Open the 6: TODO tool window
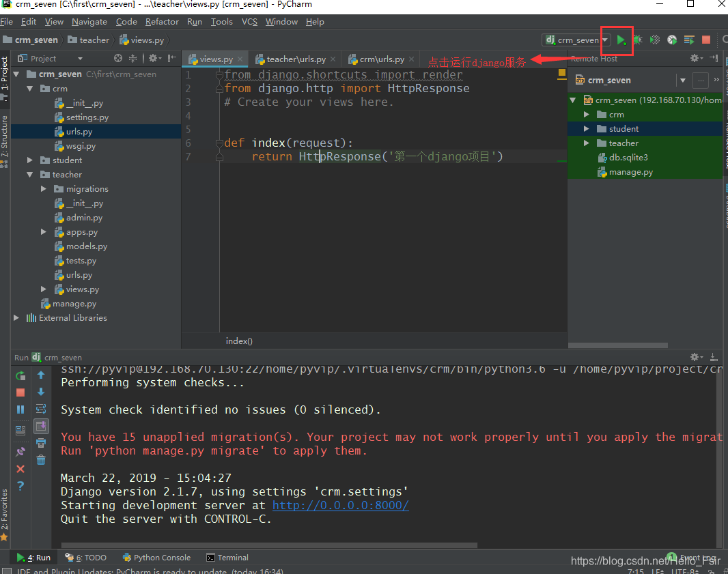Image resolution: width=728 pixels, height=574 pixels. [86, 558]
